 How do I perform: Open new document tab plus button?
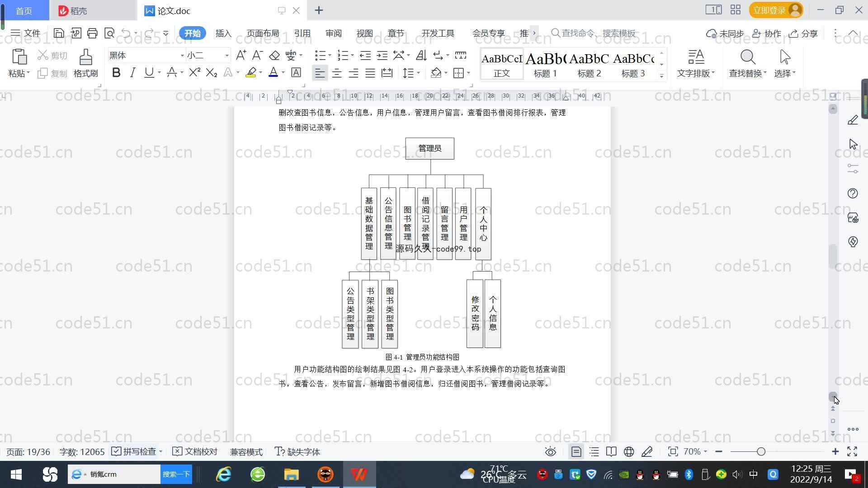pyautogui.click(x=319, y=10)
